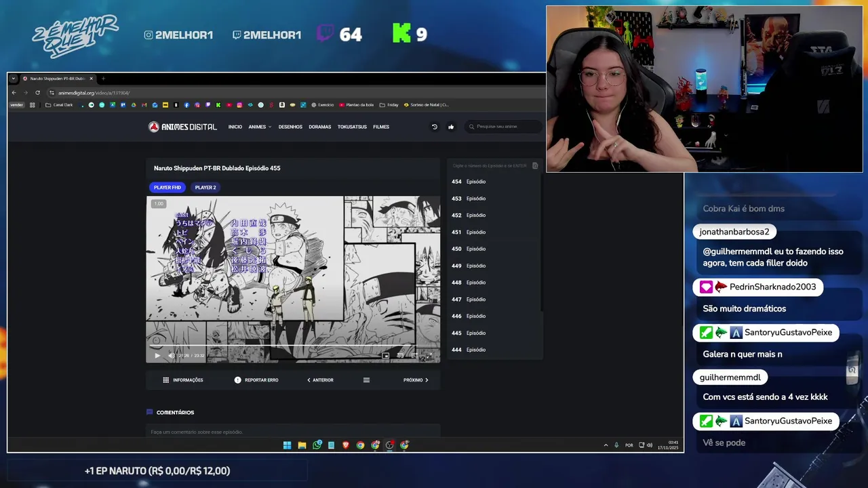Open the Plantao da bola bookmark
Viewport: 868px width, 488px height.
point(356,105)
